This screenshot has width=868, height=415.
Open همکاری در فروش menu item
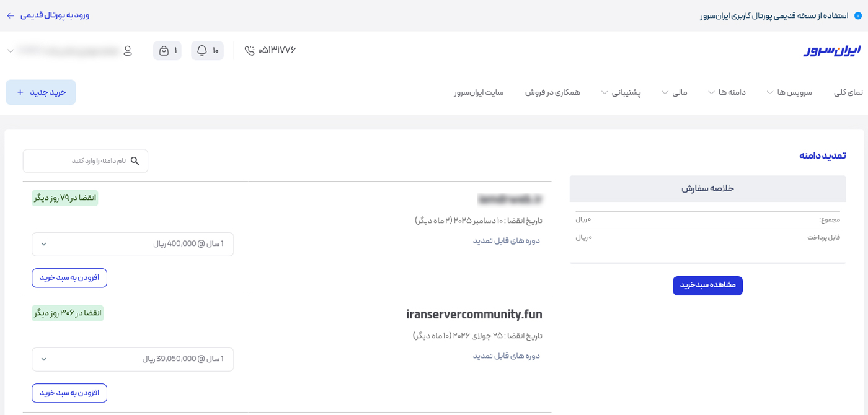[552, 92]
